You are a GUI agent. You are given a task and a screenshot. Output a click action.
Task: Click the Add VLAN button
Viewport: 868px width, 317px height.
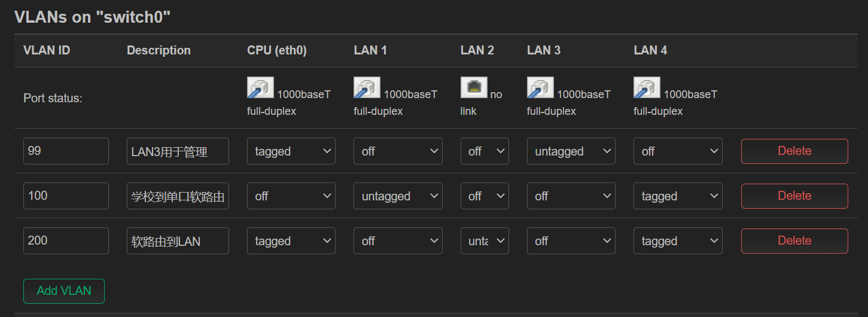coord(64,291)
